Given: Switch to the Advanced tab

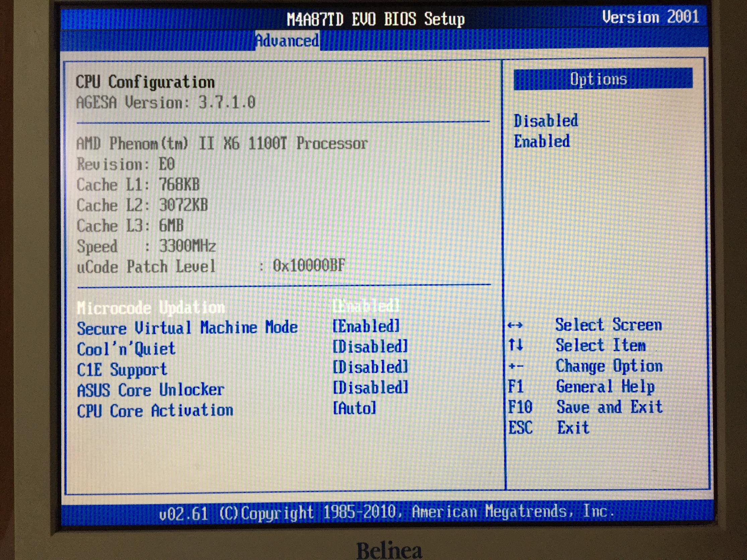Looking at the screenshot, I should coord(287,41).
